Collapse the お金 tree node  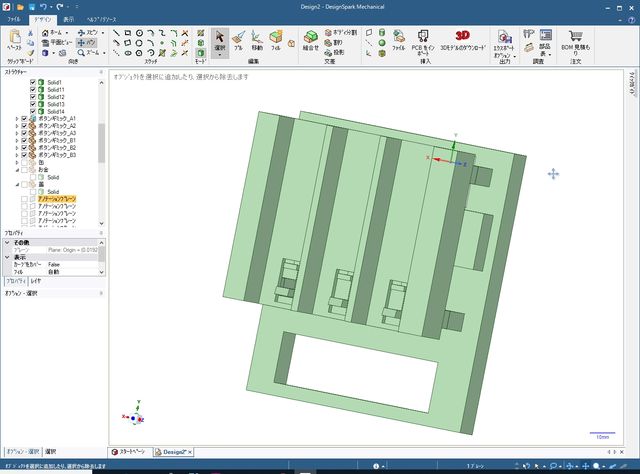[x=17, y=170]
